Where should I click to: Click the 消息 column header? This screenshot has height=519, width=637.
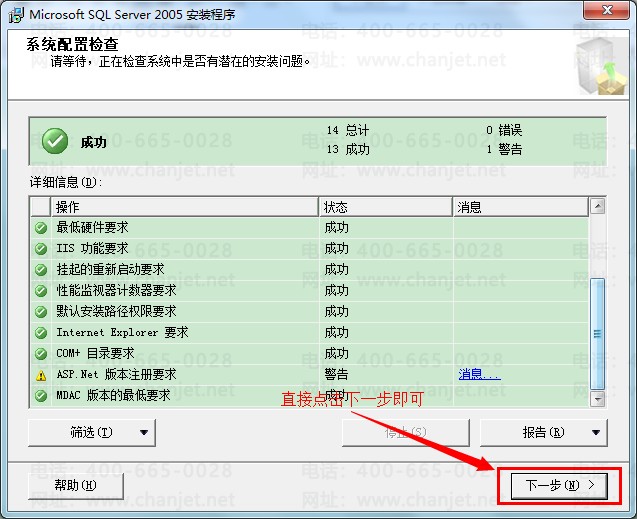point(521,207)
